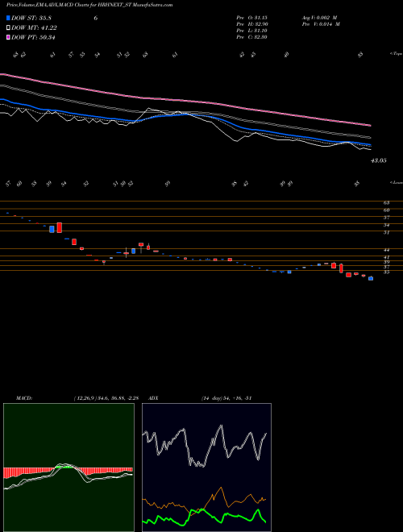403x532 pixels.
Task: Click the last blue candlestick on the price chart
Action: tap(371, 278)
